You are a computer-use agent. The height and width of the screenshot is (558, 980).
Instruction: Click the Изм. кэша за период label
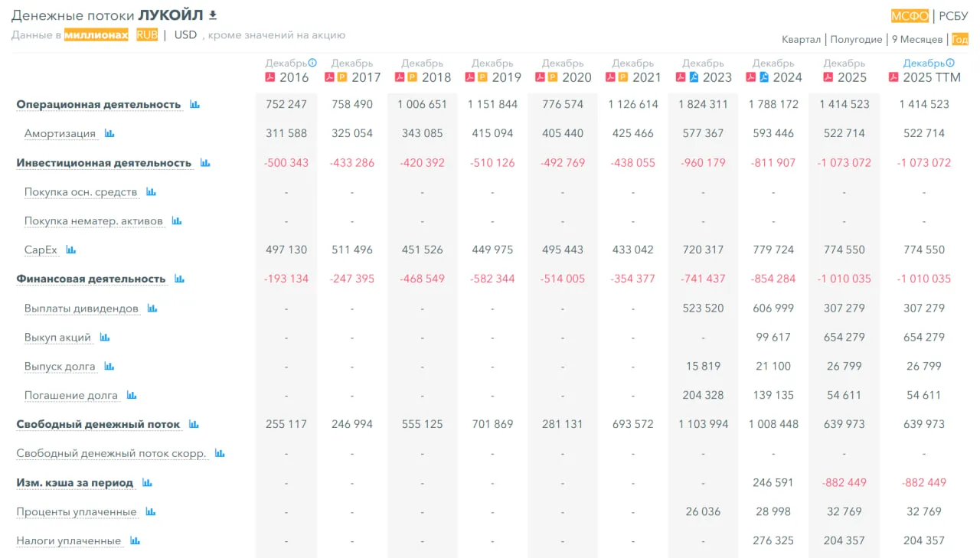point(75,482)
